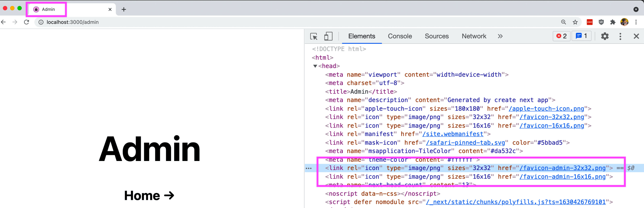The image size is (644, 208).
Task: Close the DevTools panel
Action: coord(636,36)
